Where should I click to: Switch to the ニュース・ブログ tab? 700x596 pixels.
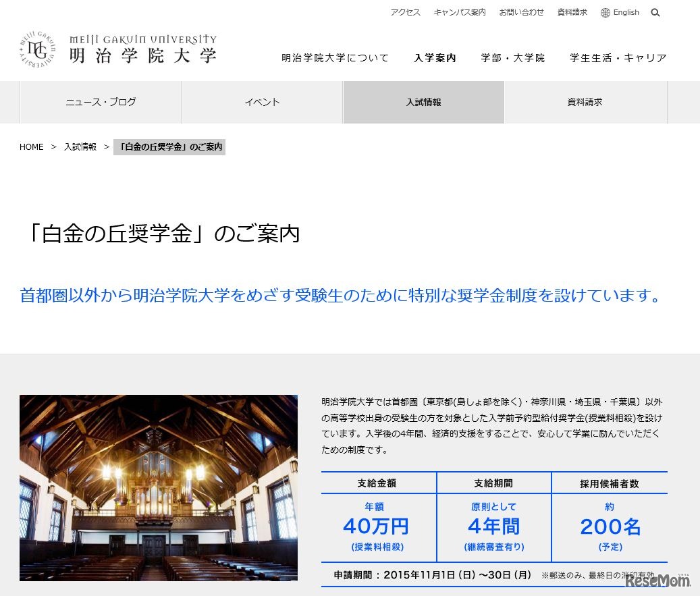click(x=101, y=102)
